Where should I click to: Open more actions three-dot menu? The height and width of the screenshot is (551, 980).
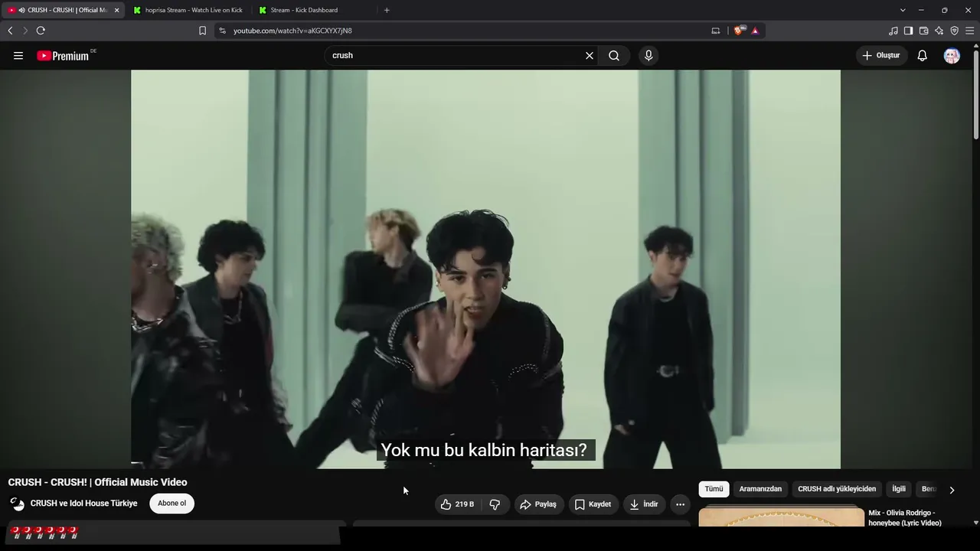680,504
